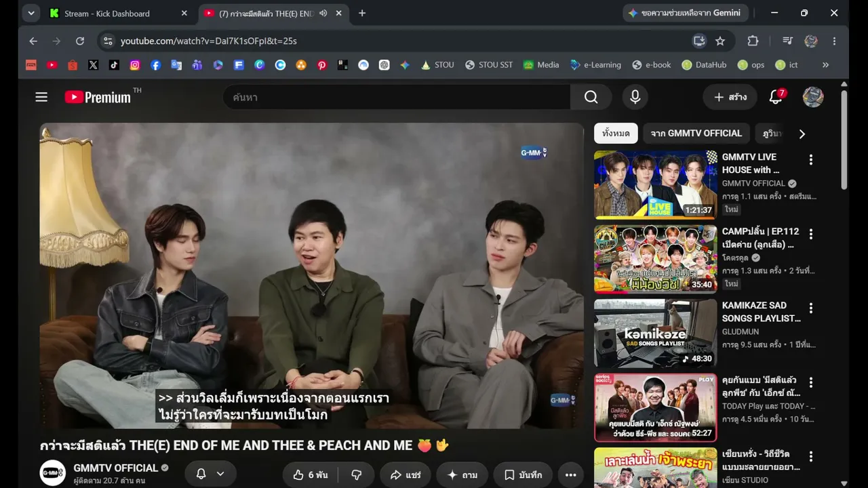Viewport: 868px width, 488px height.
Task: Open the KAMIKAZE SAD SONGS PLAYLIST thumbnail
Action: (655, 333)
